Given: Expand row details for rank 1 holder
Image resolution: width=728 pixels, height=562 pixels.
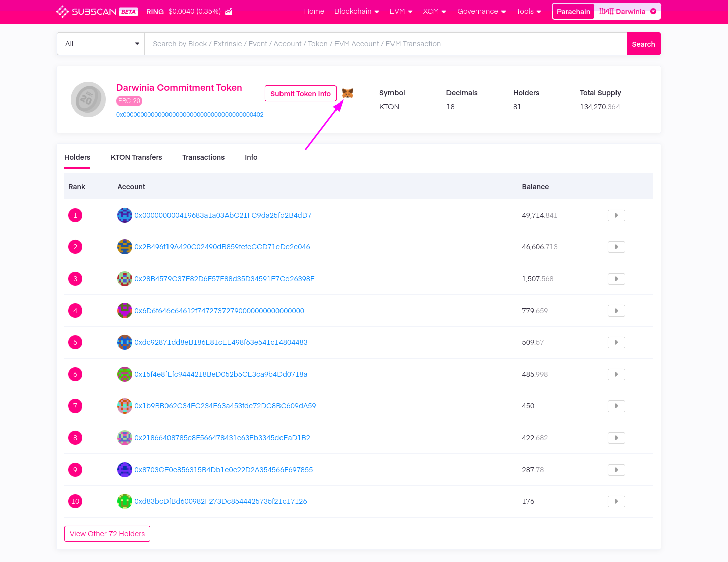Looking at the screenshot, I should 616,215.
